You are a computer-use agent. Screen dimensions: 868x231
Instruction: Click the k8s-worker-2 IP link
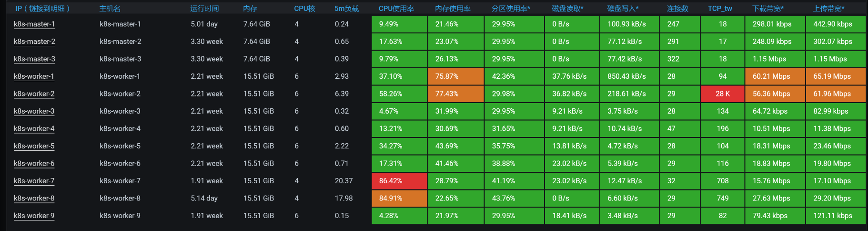point(34,94)
